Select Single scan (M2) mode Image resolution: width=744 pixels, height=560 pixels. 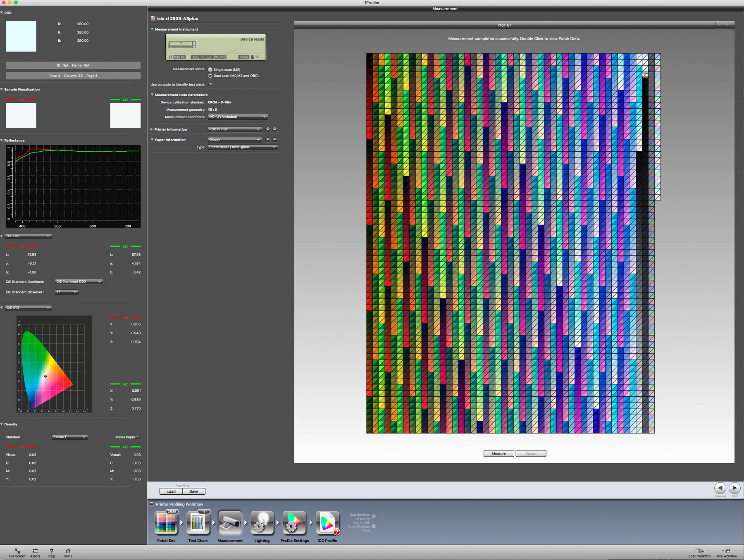210,69
